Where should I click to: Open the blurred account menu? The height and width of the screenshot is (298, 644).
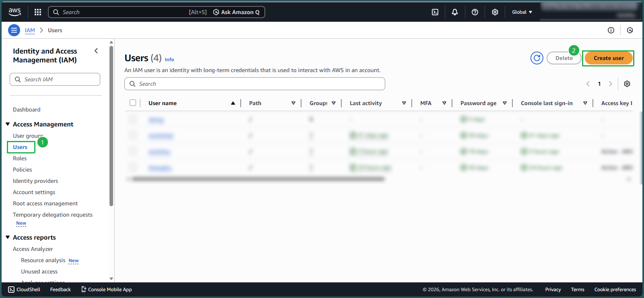(x=590, y=11)
